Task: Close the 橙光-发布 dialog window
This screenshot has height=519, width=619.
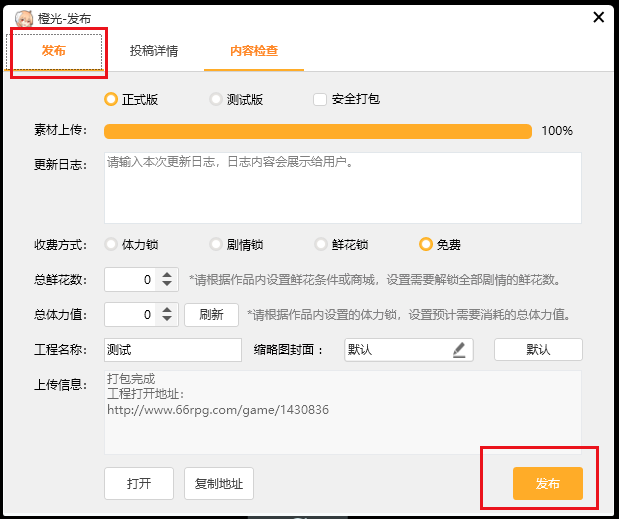Action: coord(599,16)
